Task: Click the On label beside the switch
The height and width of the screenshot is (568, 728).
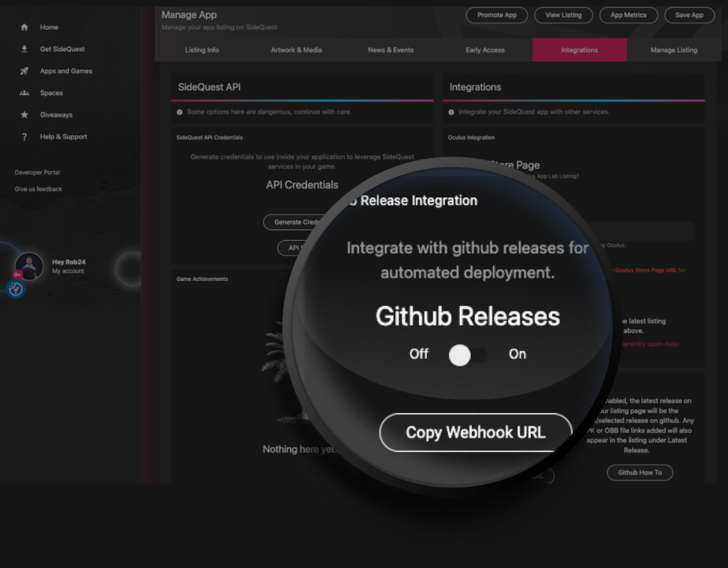Action: coord(517,354)
